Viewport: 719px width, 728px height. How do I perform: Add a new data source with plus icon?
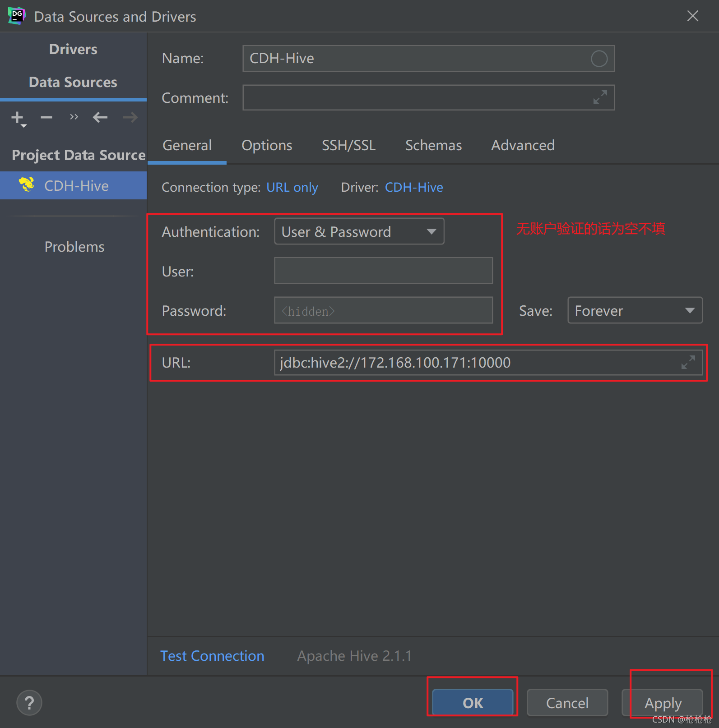coord(19,118)
